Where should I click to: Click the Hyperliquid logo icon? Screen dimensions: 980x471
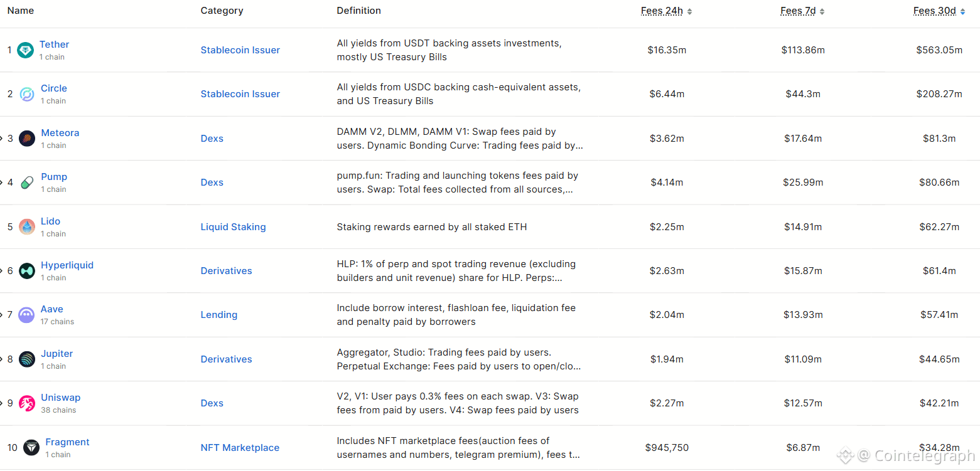click(27, 271)
